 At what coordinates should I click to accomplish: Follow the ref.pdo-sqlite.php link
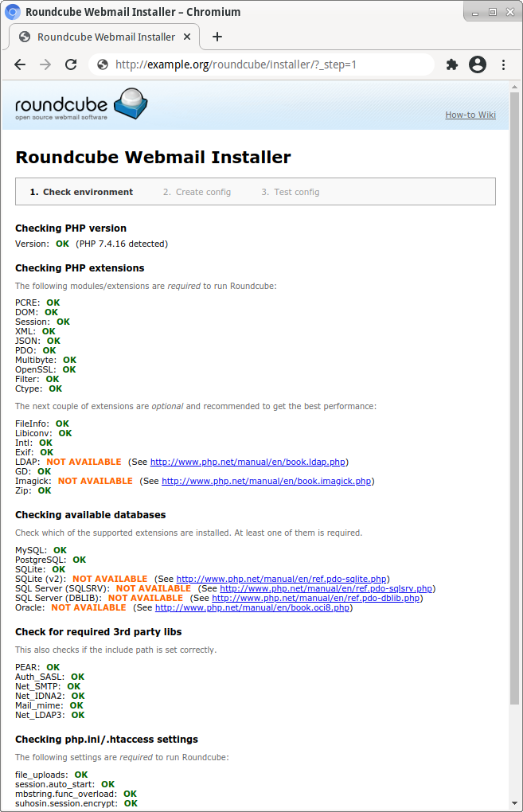[282, 579]
